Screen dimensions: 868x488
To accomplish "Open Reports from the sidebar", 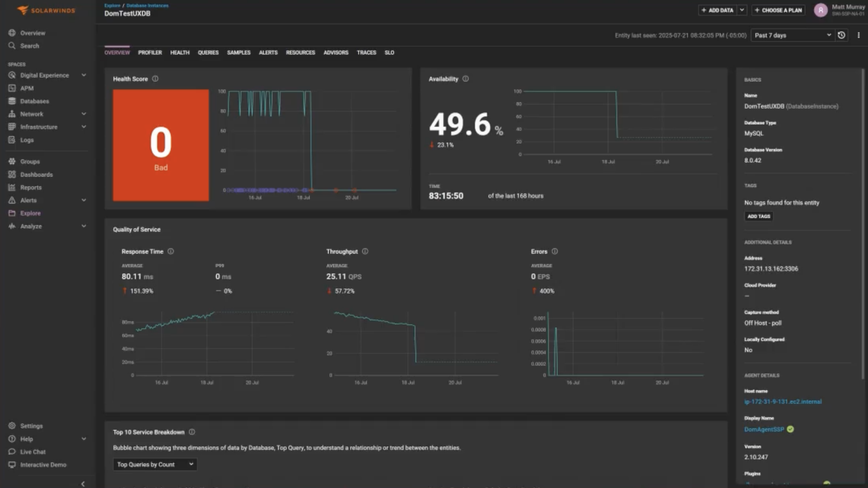I will [x=12, y=187].
